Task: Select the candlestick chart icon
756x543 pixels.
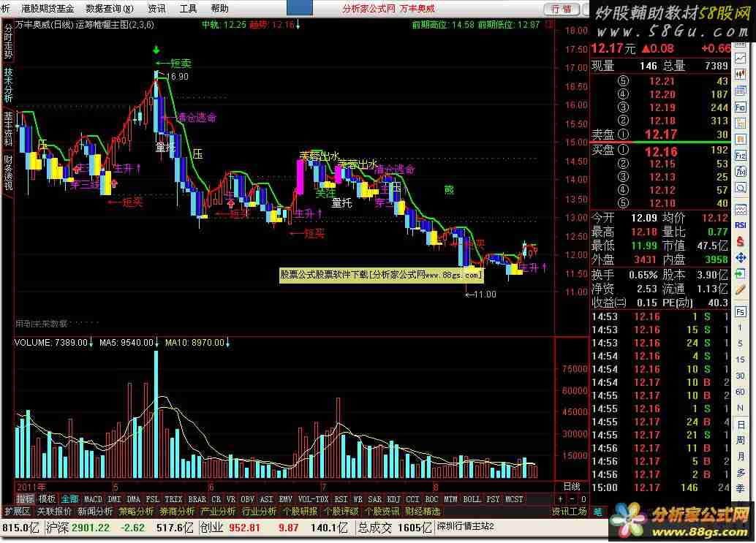Action: click(x=740, y=75)
